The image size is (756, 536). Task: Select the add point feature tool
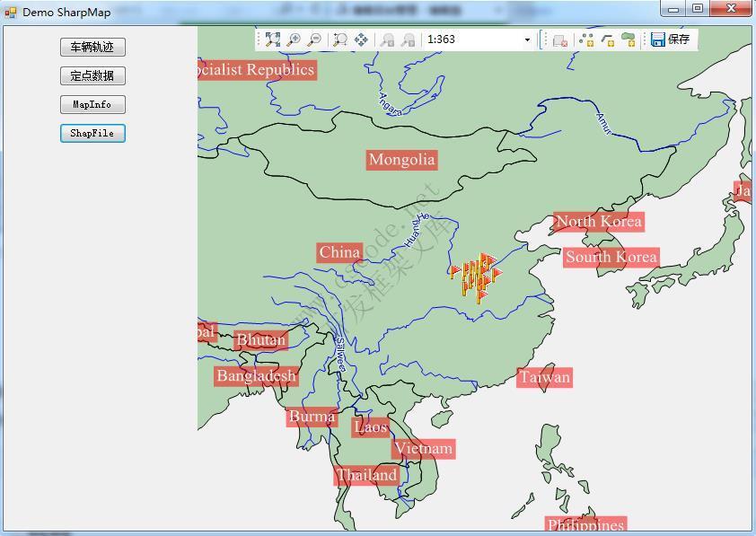point(585,40)
